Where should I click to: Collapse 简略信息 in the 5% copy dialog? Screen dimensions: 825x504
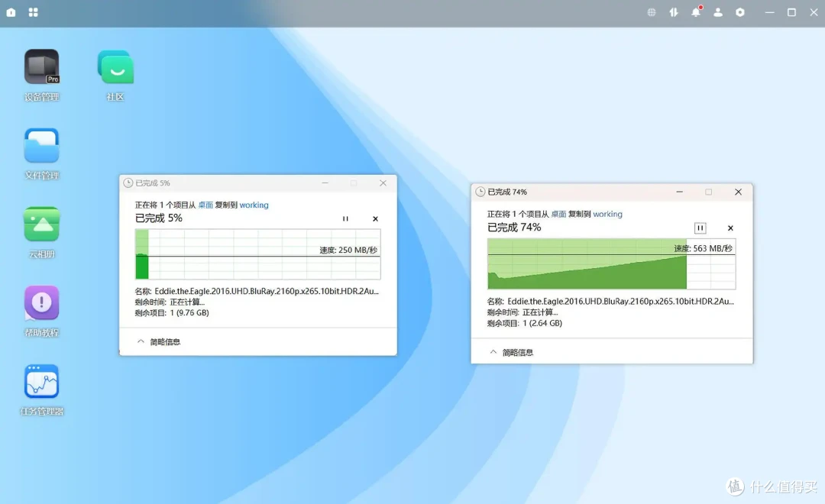click(158, 342)
